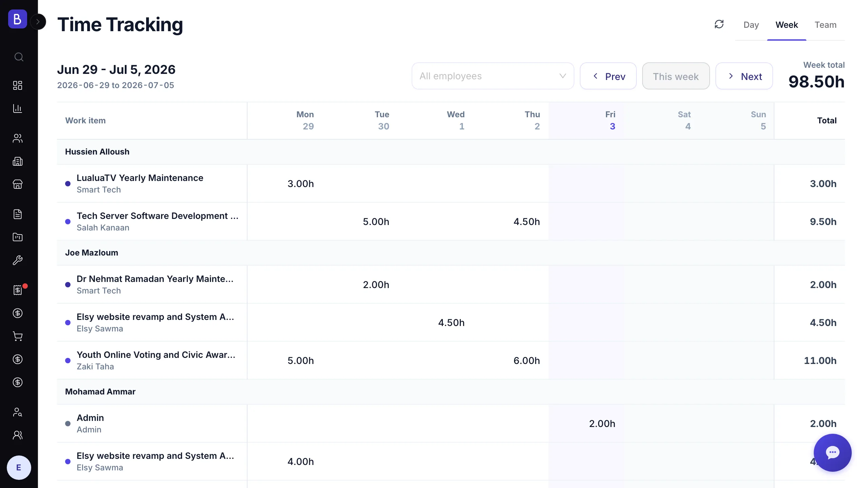
Task: Open the All employees dropdown
Action: coord(493,76)
